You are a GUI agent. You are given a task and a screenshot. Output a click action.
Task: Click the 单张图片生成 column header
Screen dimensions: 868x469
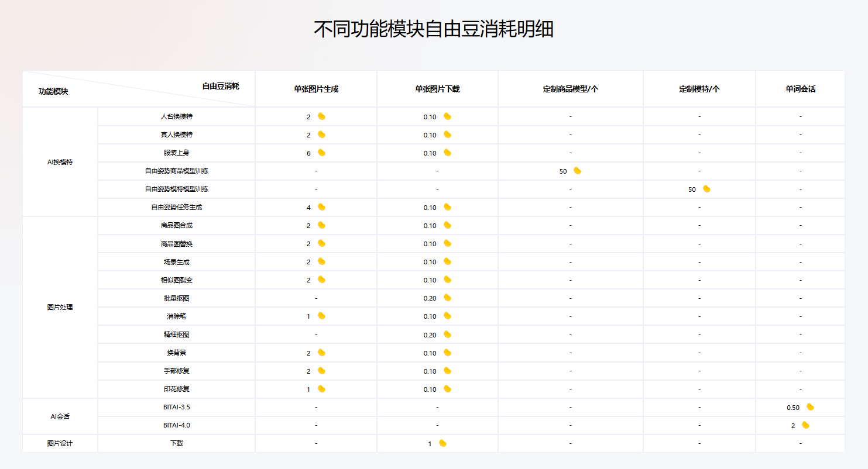316,89
